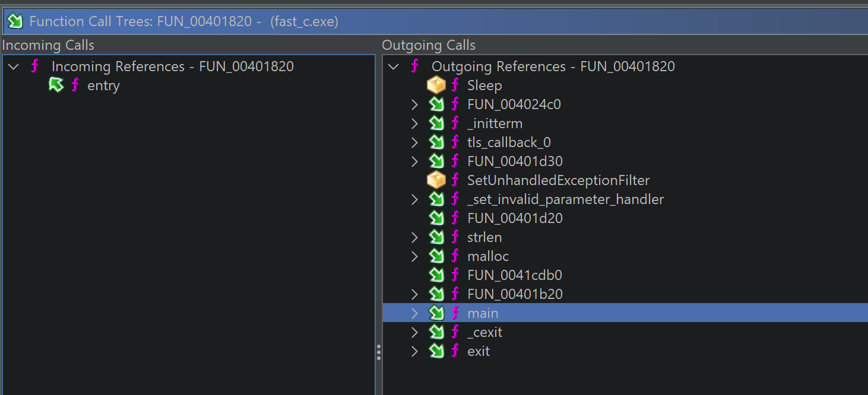Viewport: 868px width, 395px height.
Task: Select FUN_004024c0 in outgoing calls
Action: coord(514,105)
